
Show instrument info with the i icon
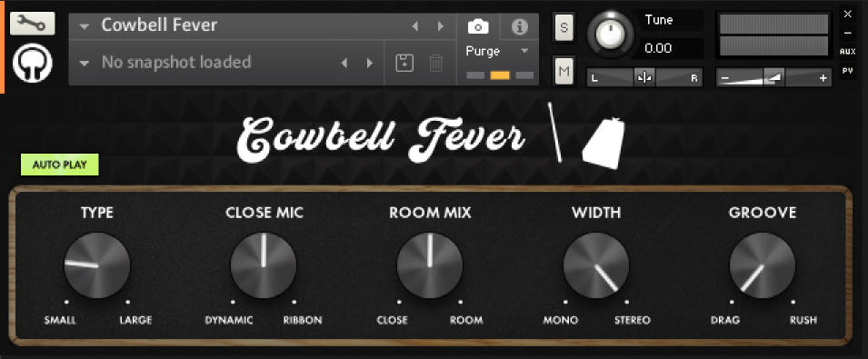click(519, 26)
